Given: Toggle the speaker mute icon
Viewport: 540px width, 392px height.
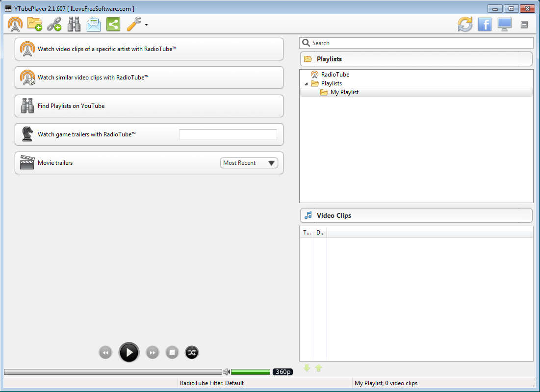Looking at the screenshot, I should (x=226, y=372).
